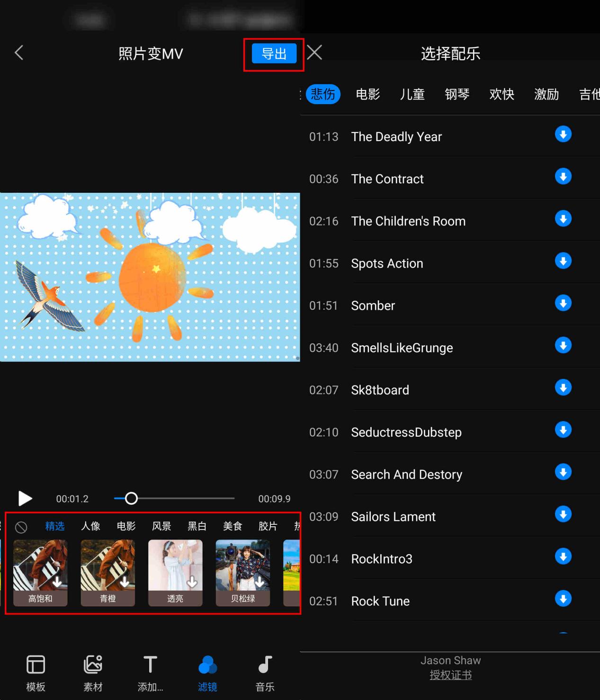Switch to the 钢琴 music category

(457, 94)
